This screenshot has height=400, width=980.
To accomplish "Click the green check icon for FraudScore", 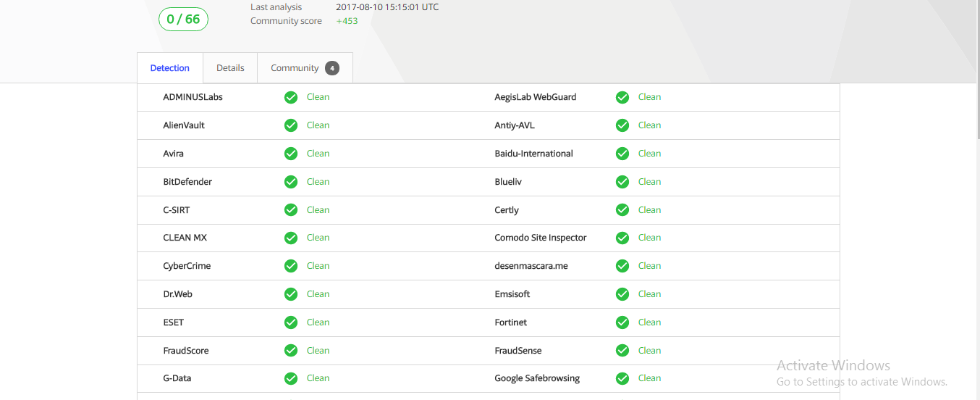I will point(291,351).
